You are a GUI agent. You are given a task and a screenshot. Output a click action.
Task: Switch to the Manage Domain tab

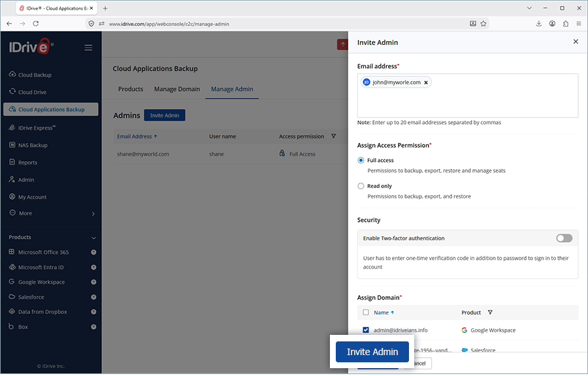[x=177, y=89]
